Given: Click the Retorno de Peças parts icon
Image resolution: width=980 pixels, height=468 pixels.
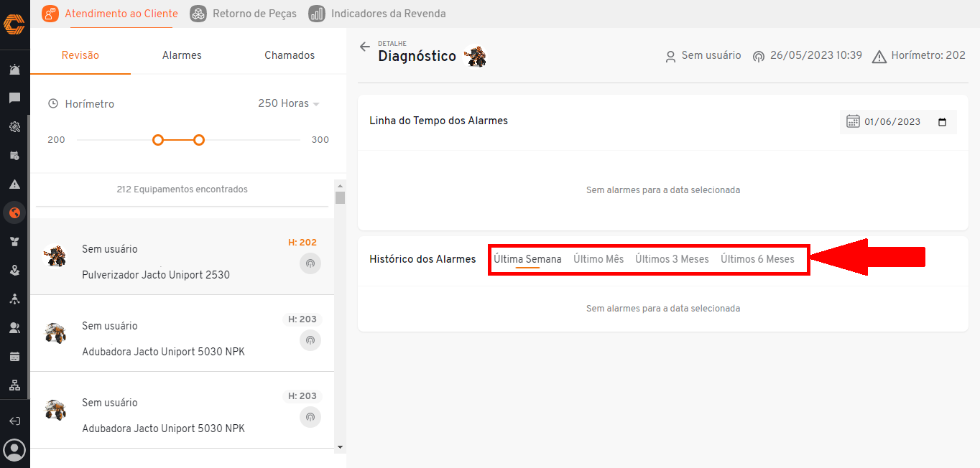Looking at the screenshot, I should point(198,14).
